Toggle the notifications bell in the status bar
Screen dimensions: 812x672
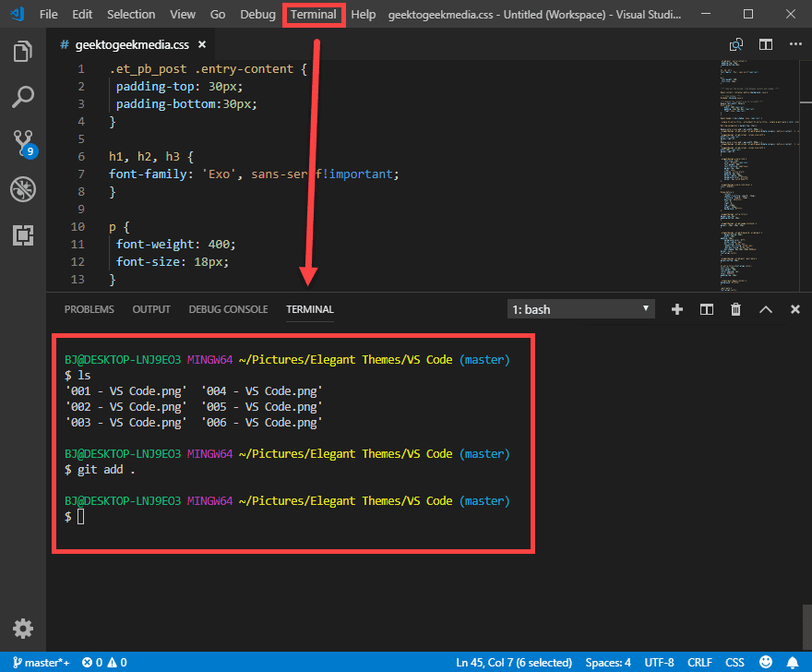click(x=794, y=661)
